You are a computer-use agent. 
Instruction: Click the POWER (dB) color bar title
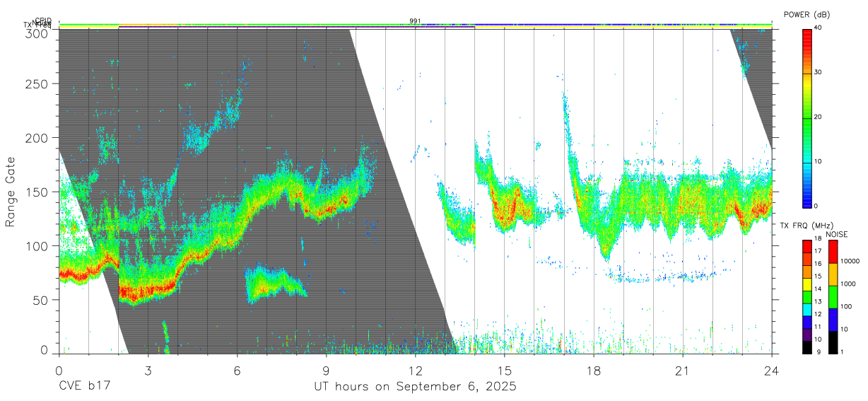tap(807, 14)
